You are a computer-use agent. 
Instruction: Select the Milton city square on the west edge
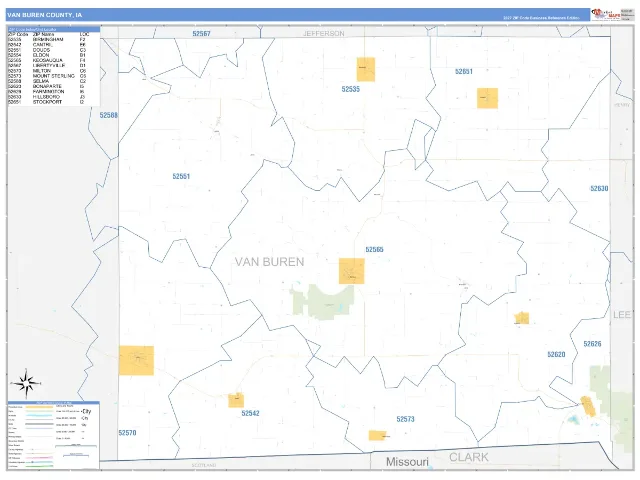[x=136, y=360]
